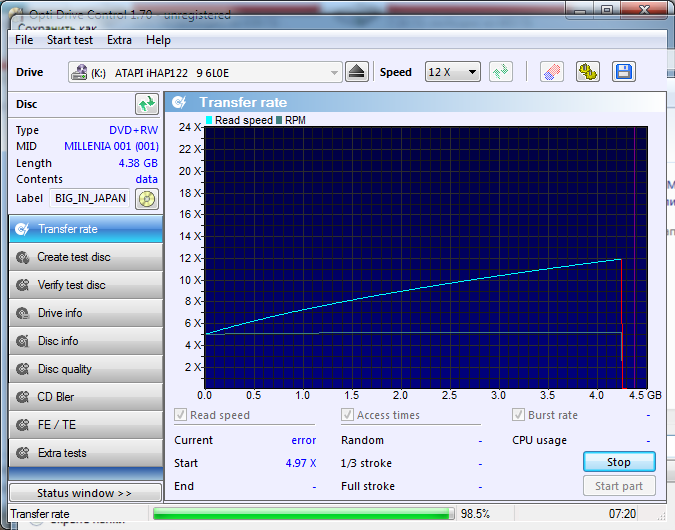Screen dimensions: 675x530
Task: Click the eject disc icon
Action: click(358, 72)
